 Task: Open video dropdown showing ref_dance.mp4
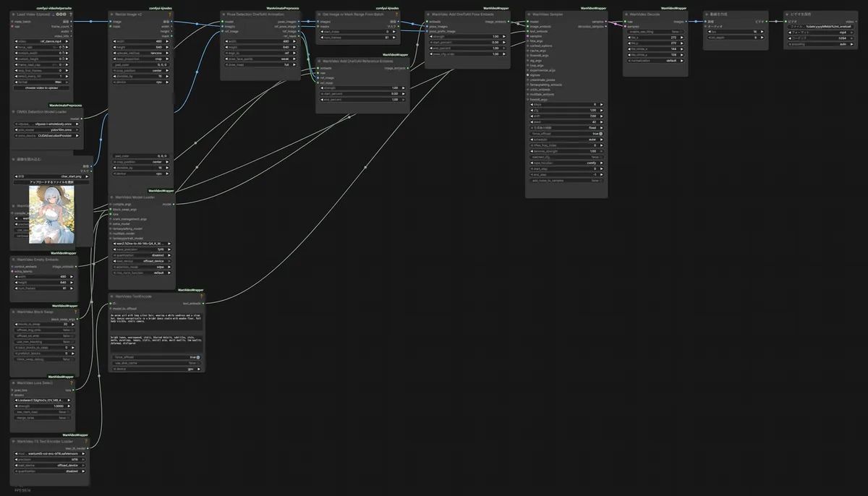(x=43, y=41)
